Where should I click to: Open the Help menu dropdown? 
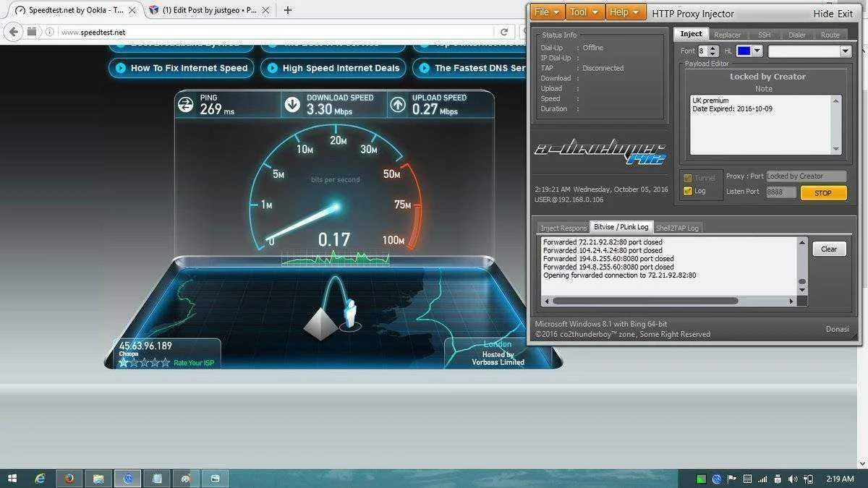point(626,12)
